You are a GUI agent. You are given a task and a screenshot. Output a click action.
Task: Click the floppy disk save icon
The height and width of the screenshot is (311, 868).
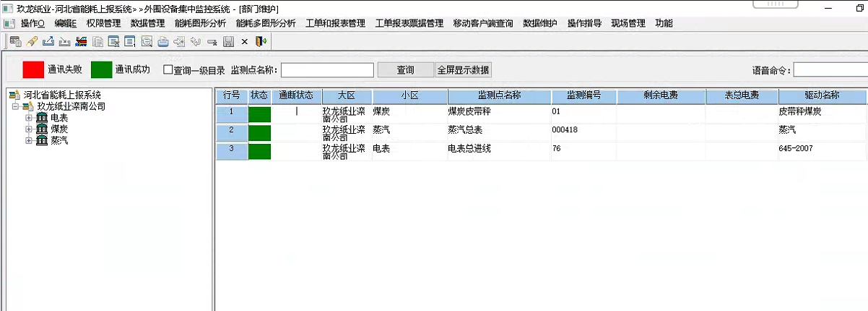pyautogui.click(x=228, y=41)
